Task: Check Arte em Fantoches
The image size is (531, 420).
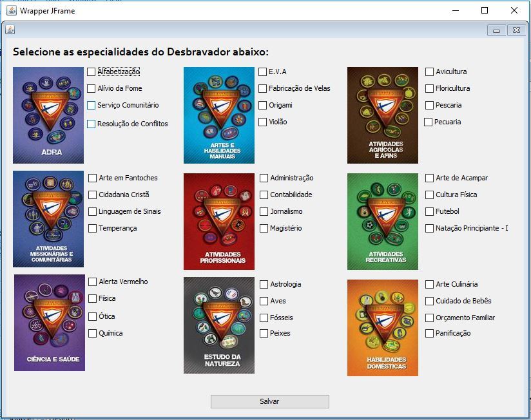Action: (92, 178)
